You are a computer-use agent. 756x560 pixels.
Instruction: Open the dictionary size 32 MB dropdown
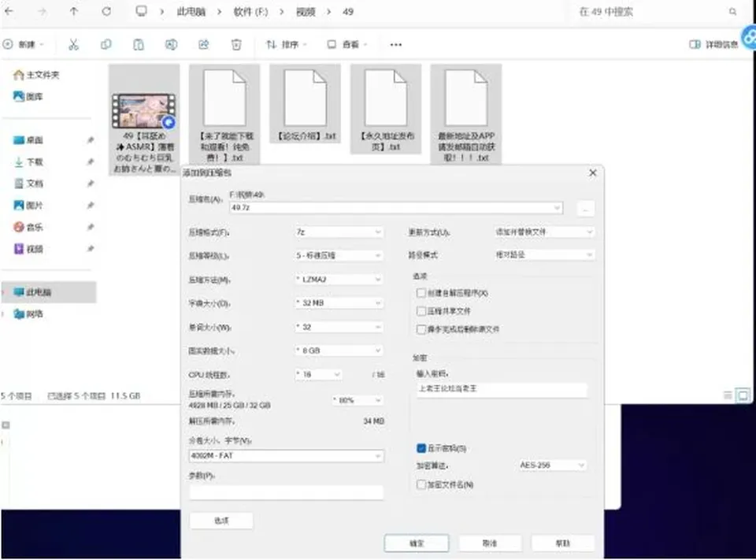[x=339, y=303]
